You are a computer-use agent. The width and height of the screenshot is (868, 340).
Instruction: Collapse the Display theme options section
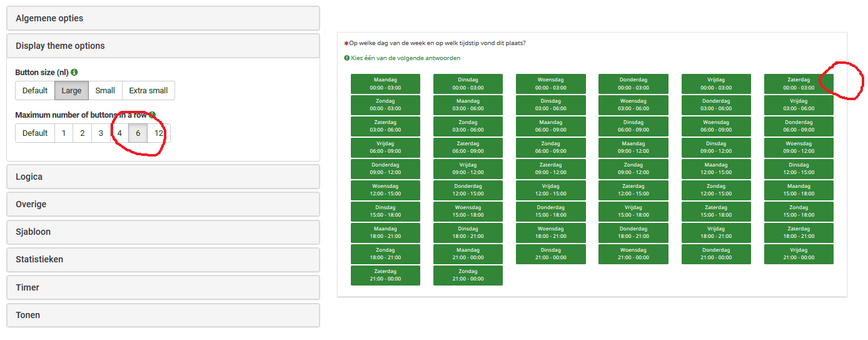(x=163, y=46)
